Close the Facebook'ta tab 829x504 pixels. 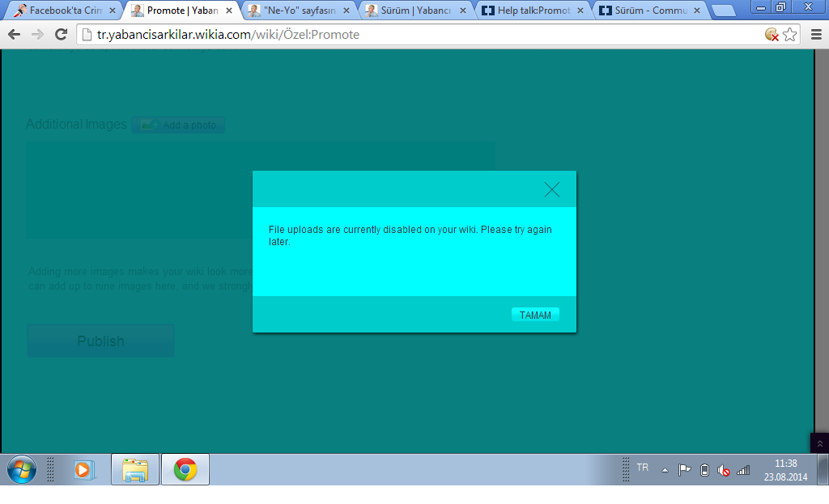112,11
